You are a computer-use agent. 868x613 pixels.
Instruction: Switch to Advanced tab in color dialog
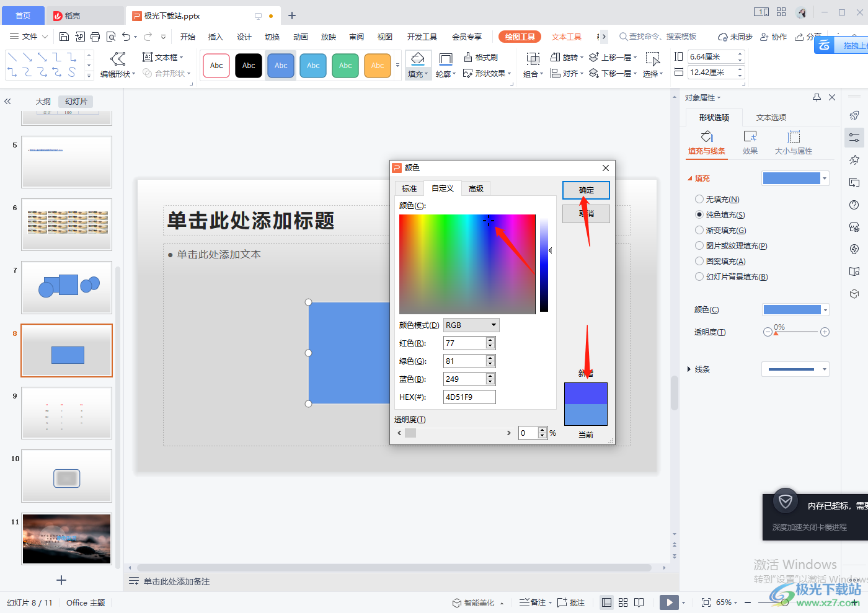pos(476,188)
